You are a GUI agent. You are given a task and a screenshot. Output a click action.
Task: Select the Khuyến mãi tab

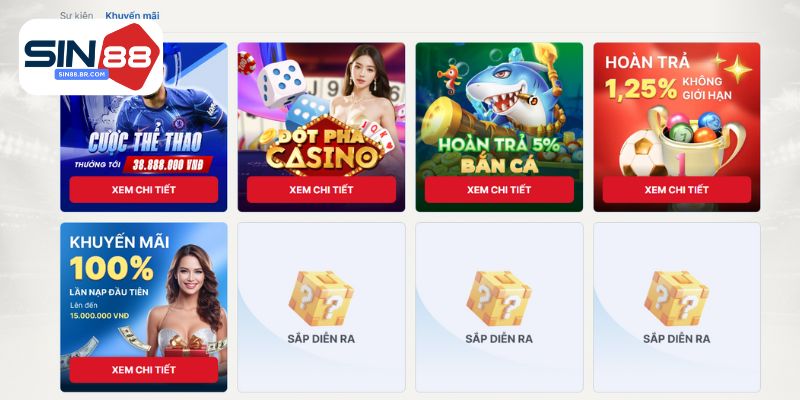(132, 16)
